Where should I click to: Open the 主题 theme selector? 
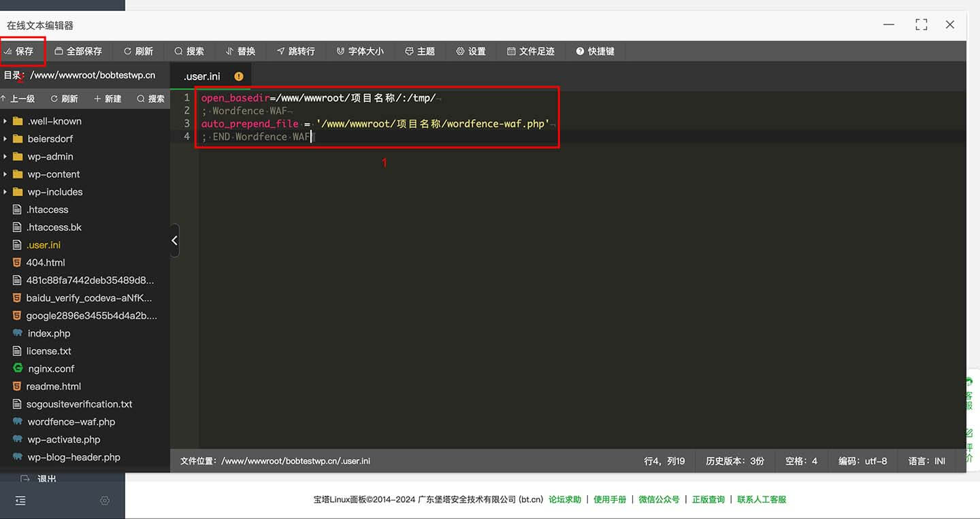420,51
